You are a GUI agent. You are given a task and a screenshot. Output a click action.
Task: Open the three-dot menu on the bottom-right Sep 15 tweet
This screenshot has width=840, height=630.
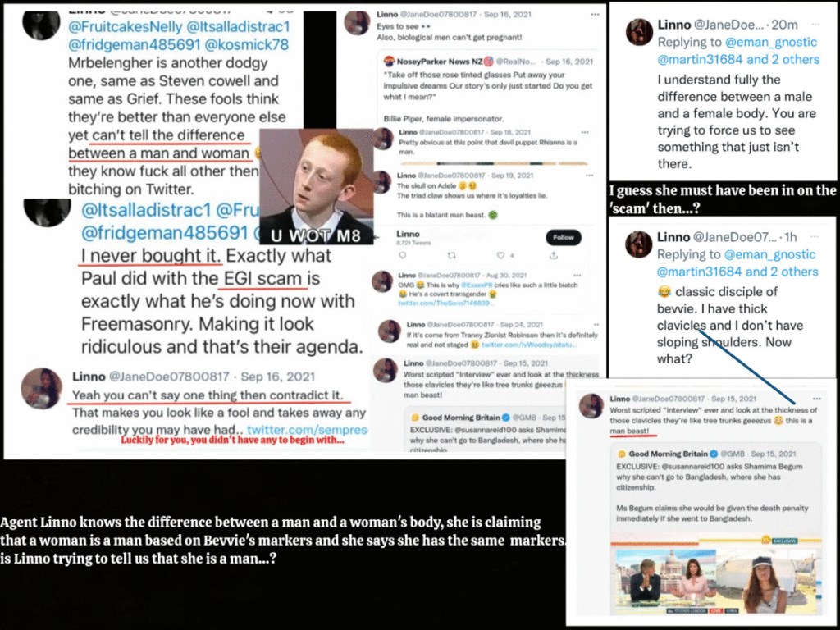click(816, 399)
